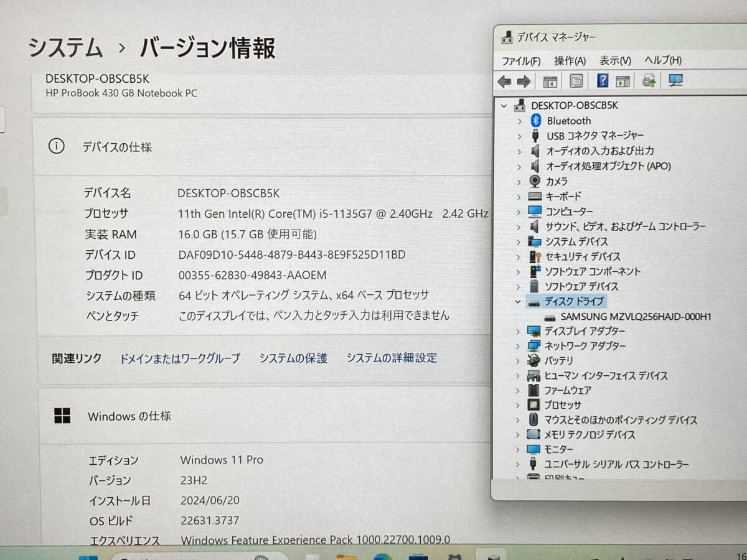Expand the ネットワーク アダプター node

tap(519, 346)
